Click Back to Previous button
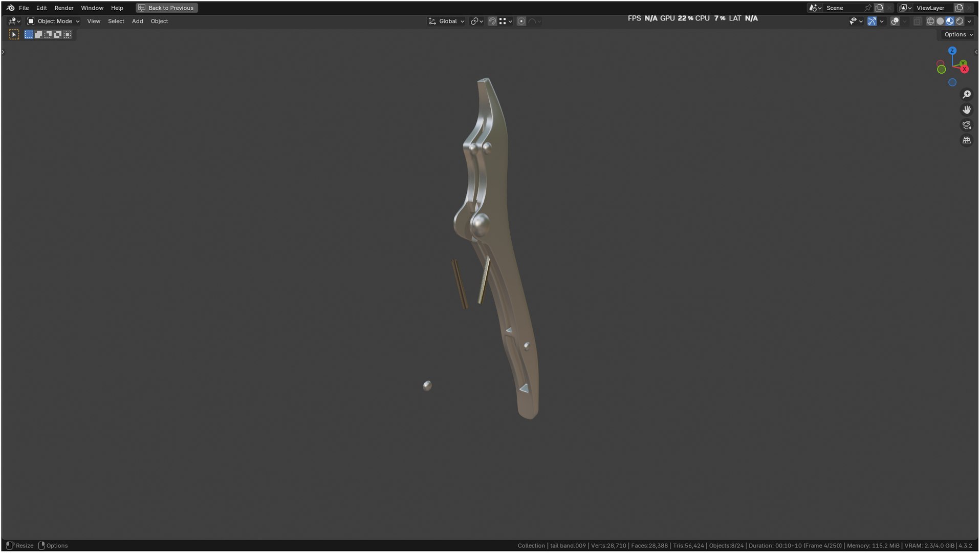 pos(166,8)
